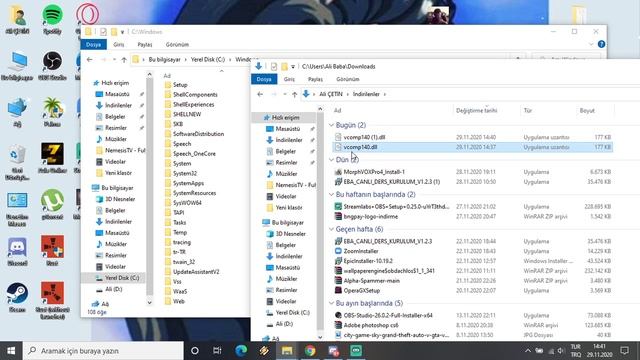Viewport: 640px width, 360px height.
Task: Open help icon in Windows folder window
Action: tap(601, 44)
